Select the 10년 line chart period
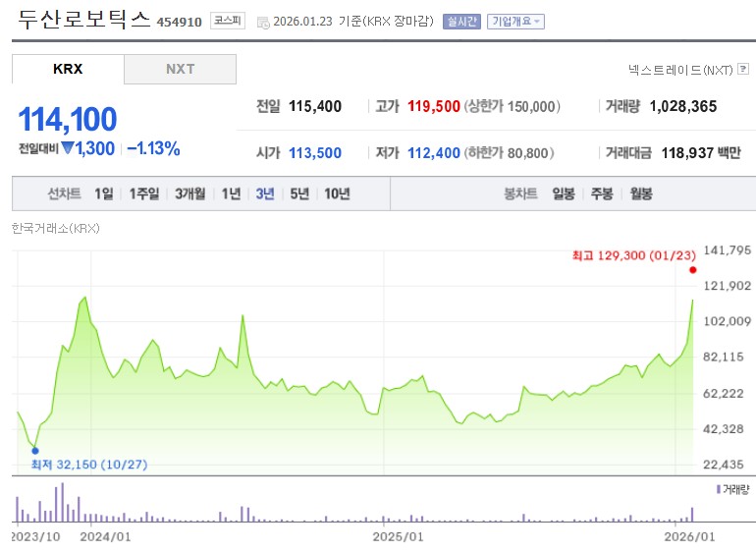The width and height of the screenshot is (756, 551). (x=337, y=193)
